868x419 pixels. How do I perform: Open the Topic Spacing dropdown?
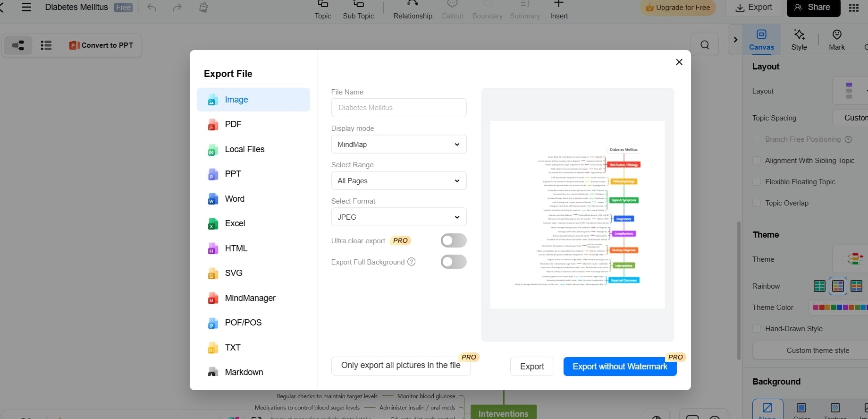pos(850,118)
